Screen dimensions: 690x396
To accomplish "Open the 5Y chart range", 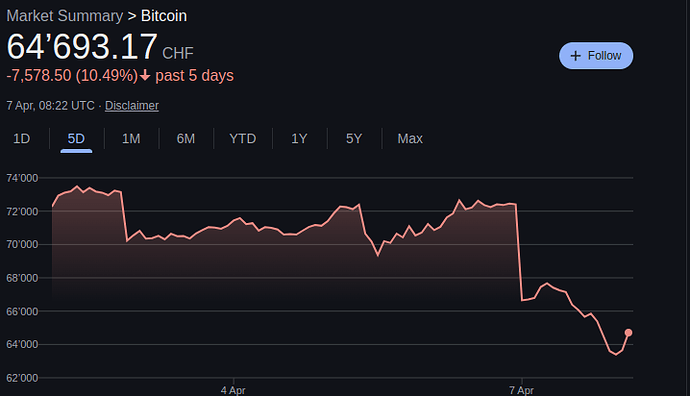I will tap(354, 139).
